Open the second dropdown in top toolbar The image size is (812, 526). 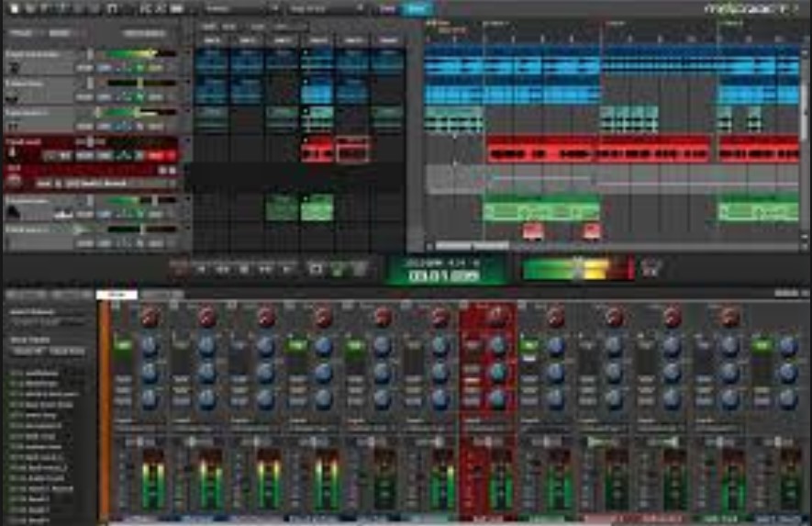coord(327,9)
